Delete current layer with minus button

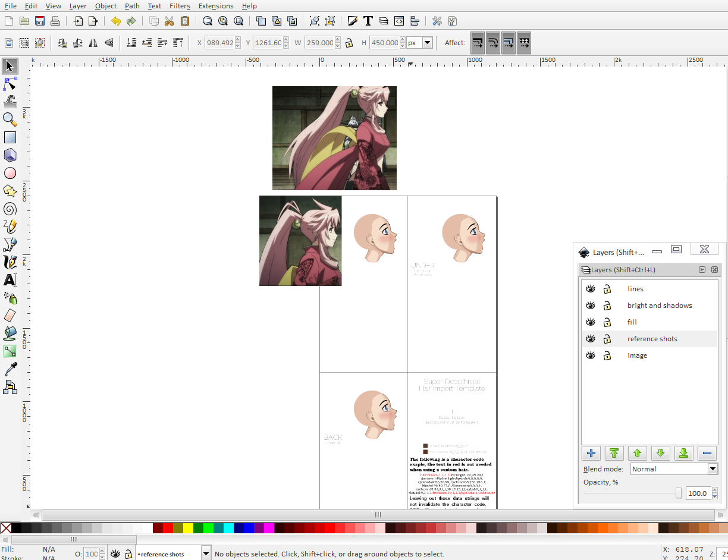[707, 453]
